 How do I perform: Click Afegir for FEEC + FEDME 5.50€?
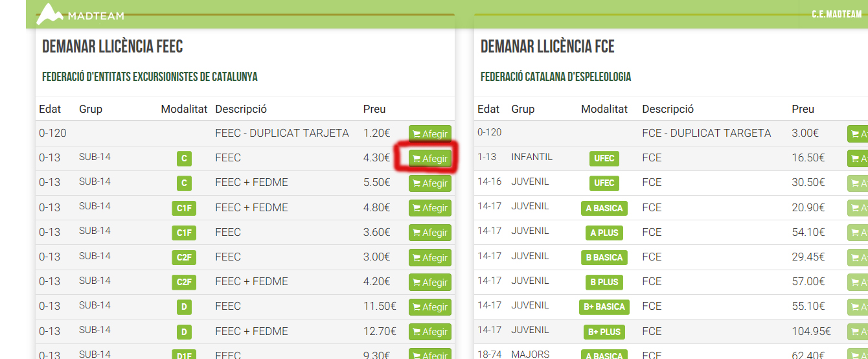click(x=430, y=183)
